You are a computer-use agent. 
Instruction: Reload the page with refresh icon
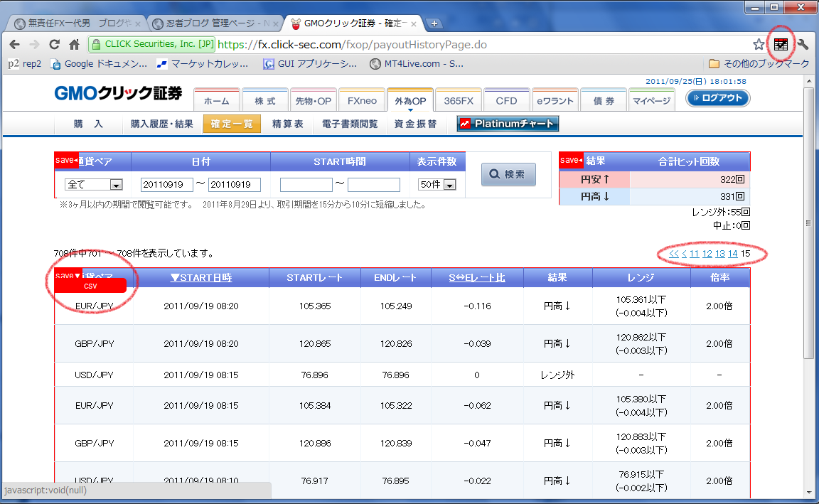point(54,44)
